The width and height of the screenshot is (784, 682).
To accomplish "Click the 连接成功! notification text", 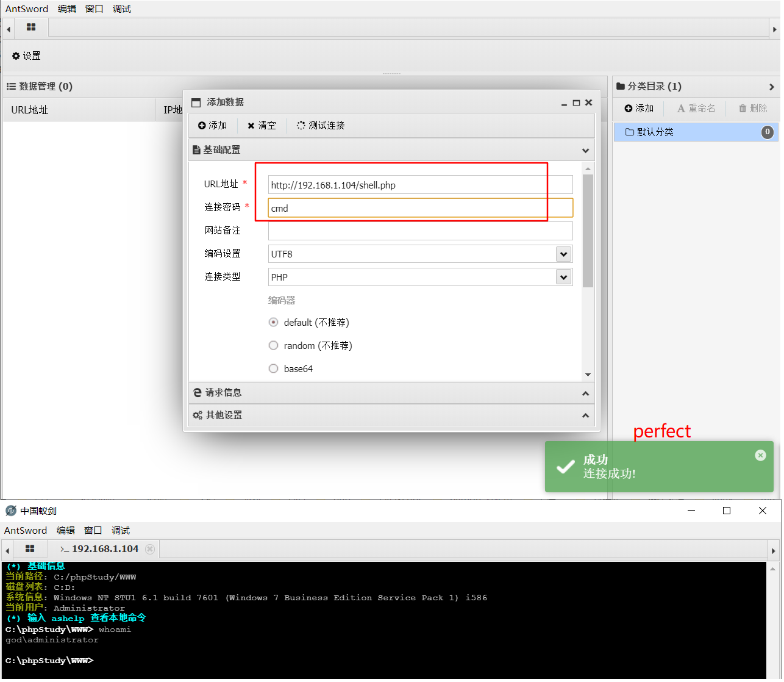I will 610,473.
